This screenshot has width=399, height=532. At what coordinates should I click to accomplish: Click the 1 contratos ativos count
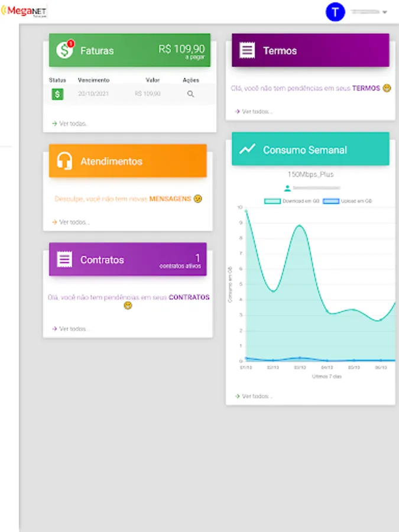point(180,261)
